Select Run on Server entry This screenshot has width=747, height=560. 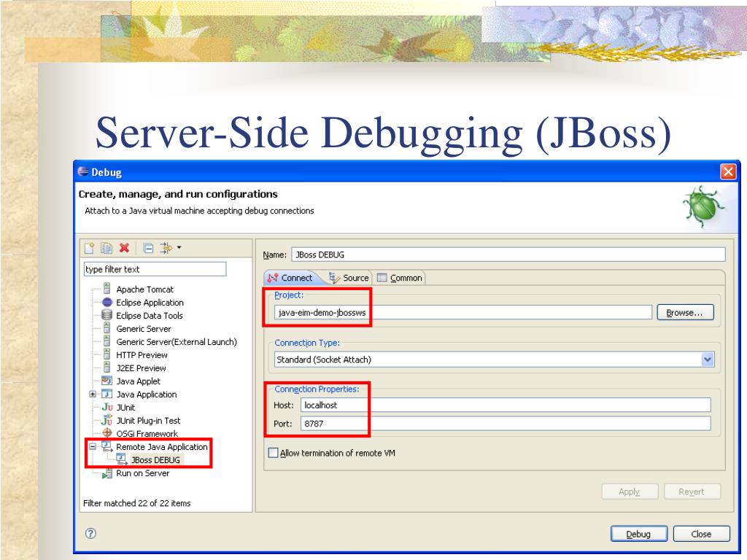pos(143,473)
